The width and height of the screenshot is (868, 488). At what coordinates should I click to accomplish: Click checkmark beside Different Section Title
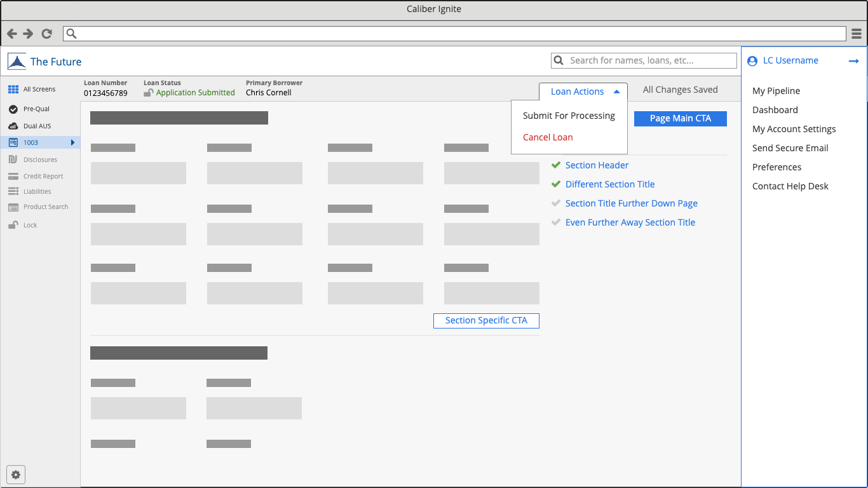[x=556, y=184]
